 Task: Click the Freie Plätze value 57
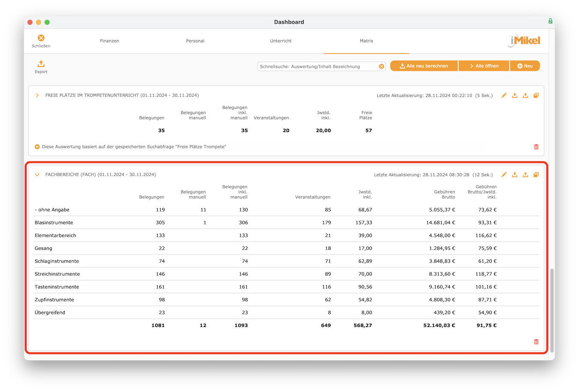[369, 131]
